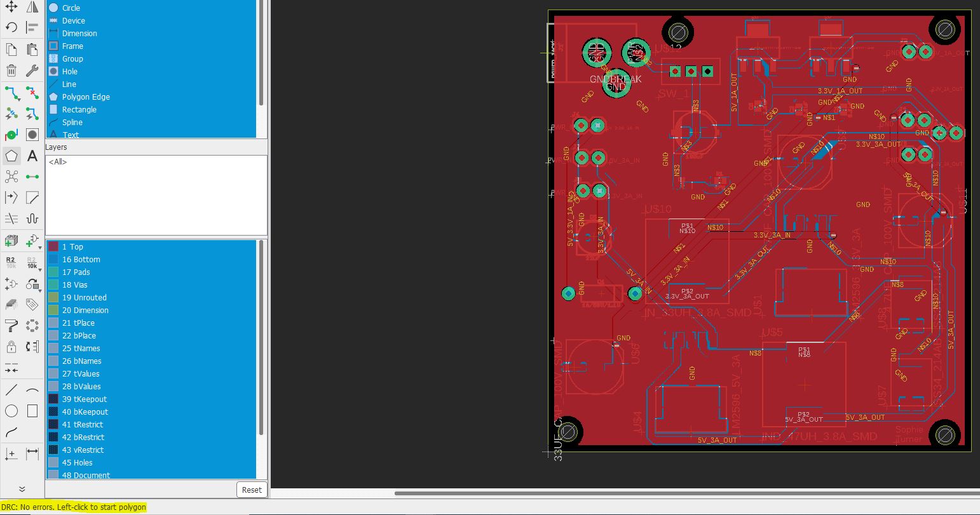
Task: Pick the Arc drawing tool
Action: pyautogui.click(x=32, y=390)
